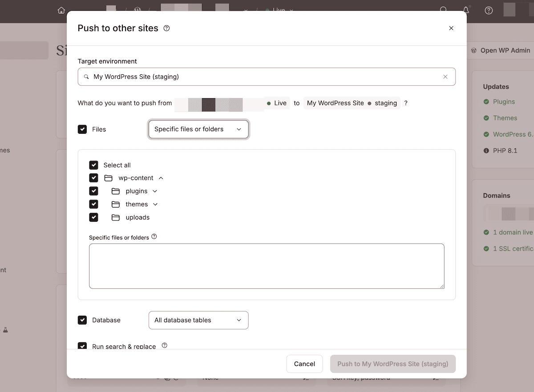Click the help icon beside 'Push to other sites'
This screenshot has width=534, height=392.
tap(166, 28)
